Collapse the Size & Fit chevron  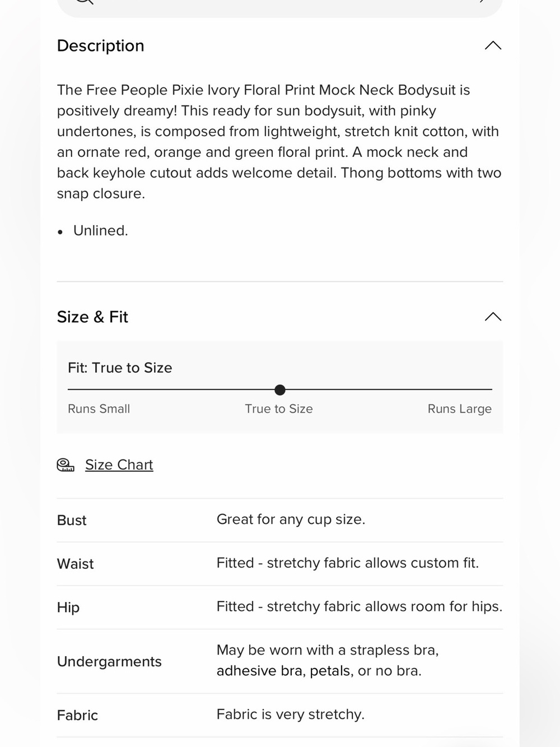[x=493, y=317]
